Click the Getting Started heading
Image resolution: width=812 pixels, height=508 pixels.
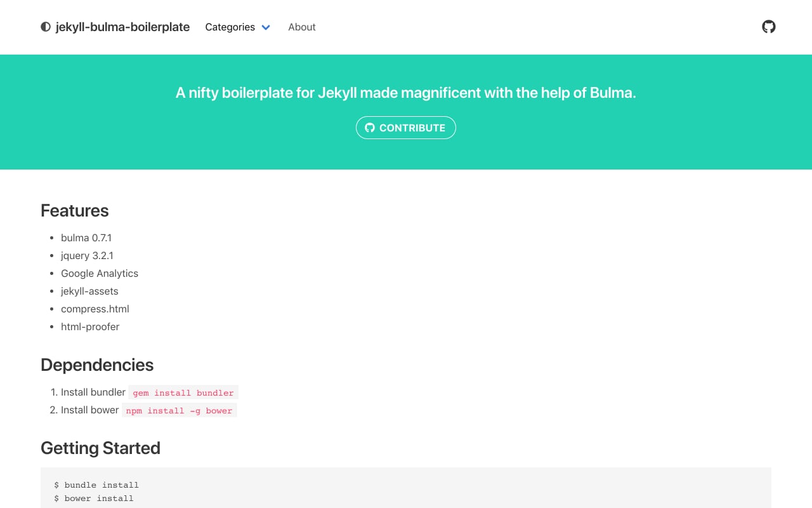[100, 448]
